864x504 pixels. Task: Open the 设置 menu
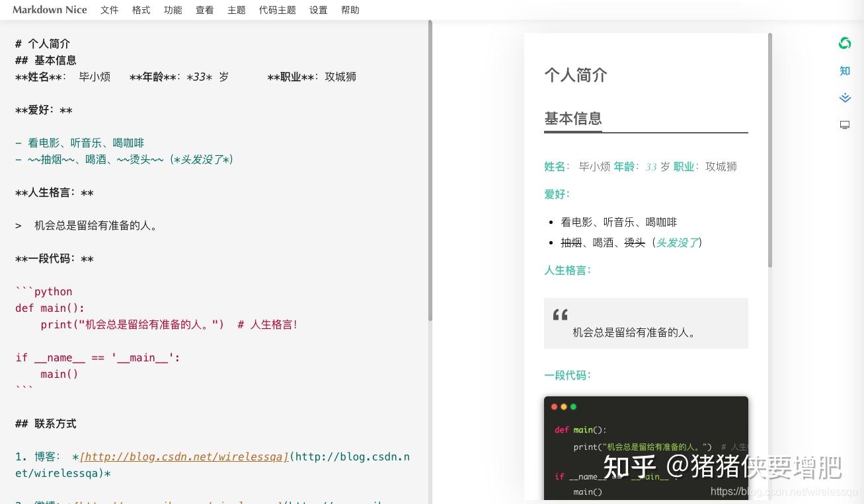click(319, 10)
